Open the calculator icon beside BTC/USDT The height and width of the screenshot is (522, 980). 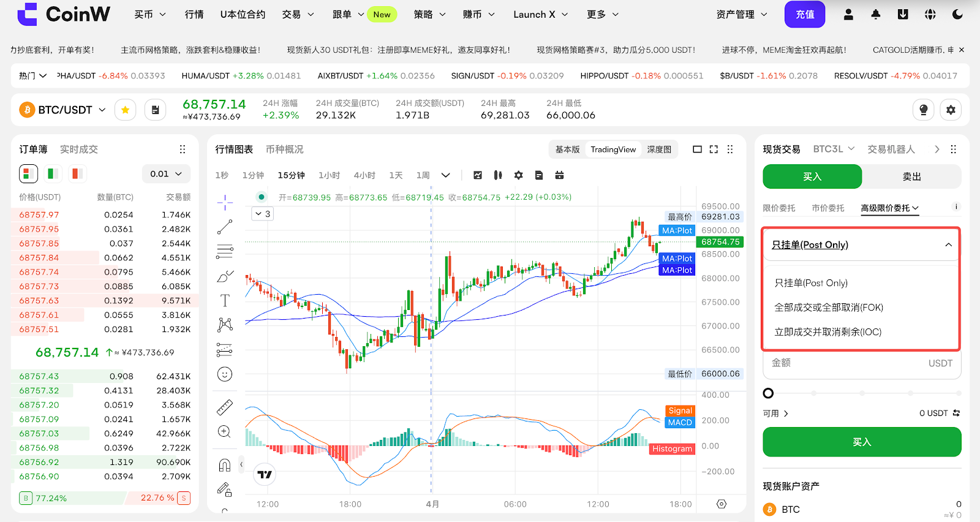(156, 110)
